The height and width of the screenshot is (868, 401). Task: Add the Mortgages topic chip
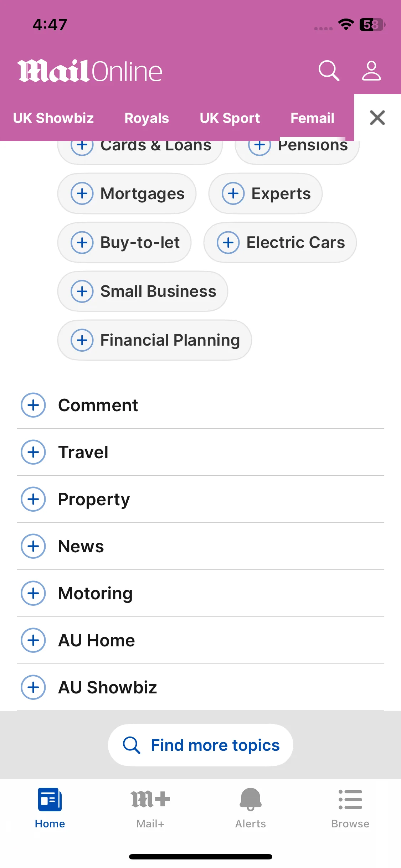(x=127, y=193)
